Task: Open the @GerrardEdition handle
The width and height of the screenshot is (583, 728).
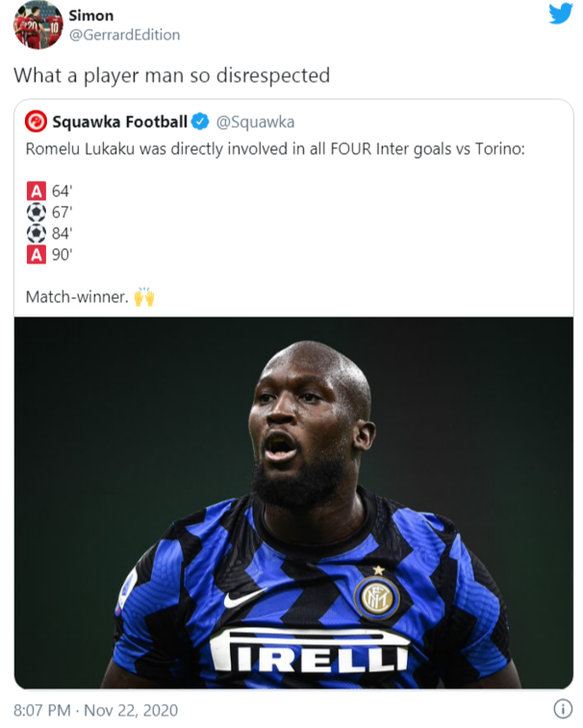Action: tap(124, 35)
